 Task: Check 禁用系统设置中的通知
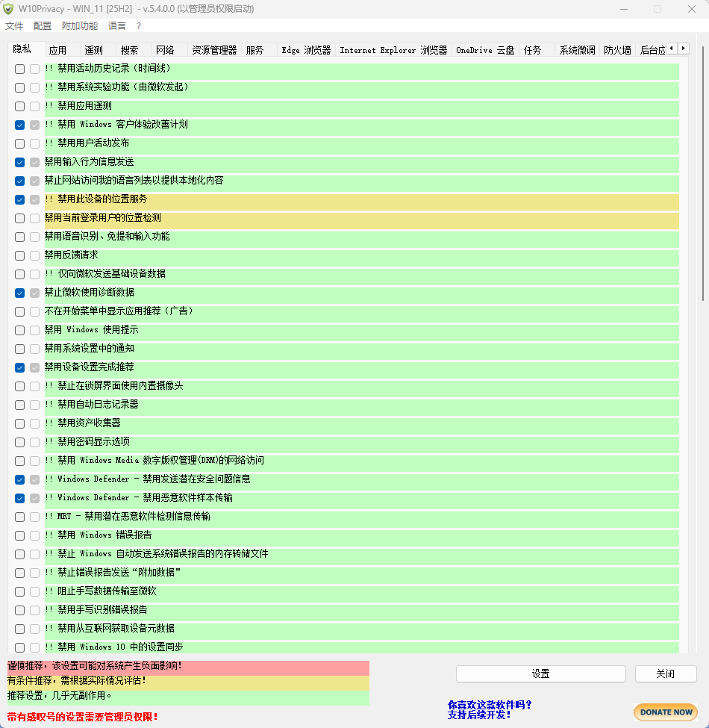[x=19, y=349]
